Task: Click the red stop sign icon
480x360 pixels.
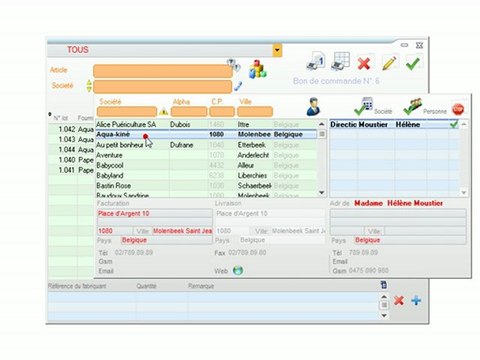Action: (458, 109)
